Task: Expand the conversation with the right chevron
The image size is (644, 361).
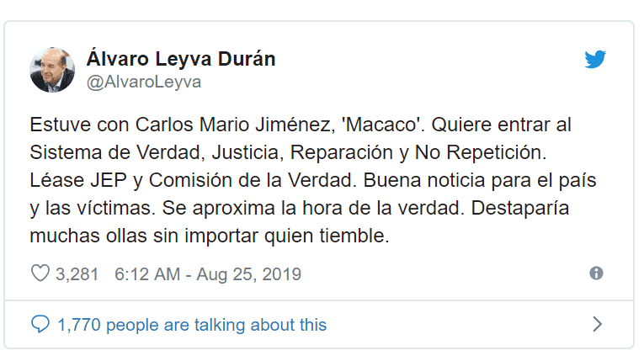Action: coord(597,324)
